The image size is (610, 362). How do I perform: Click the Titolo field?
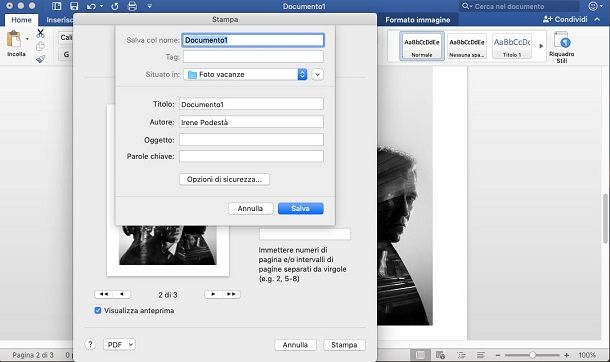[x=251, y=104]
